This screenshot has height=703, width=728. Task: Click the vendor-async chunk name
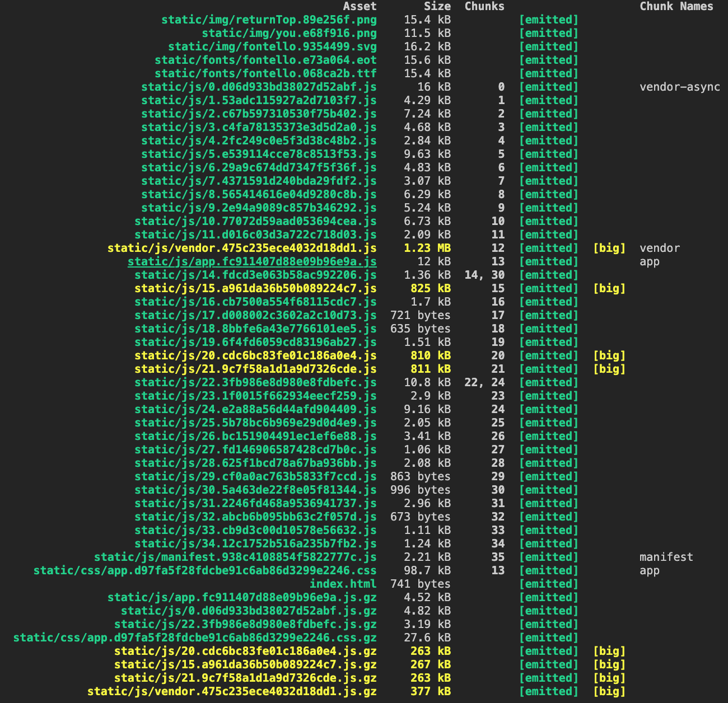click(679, 87)
